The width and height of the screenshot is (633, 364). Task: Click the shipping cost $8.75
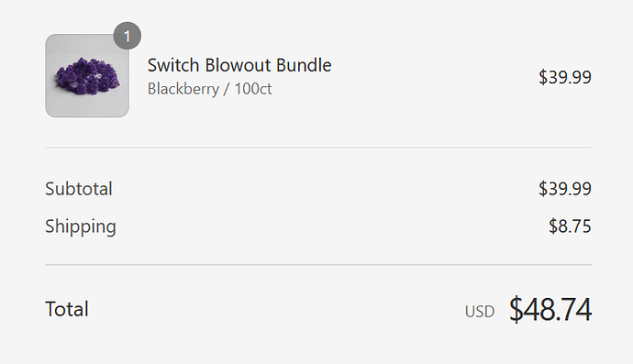pos(570,226)
